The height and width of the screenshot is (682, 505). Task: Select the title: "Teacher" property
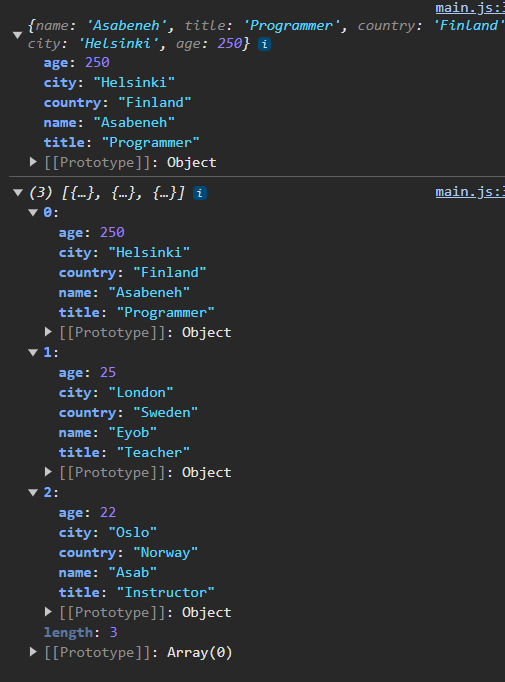point(124,452)
